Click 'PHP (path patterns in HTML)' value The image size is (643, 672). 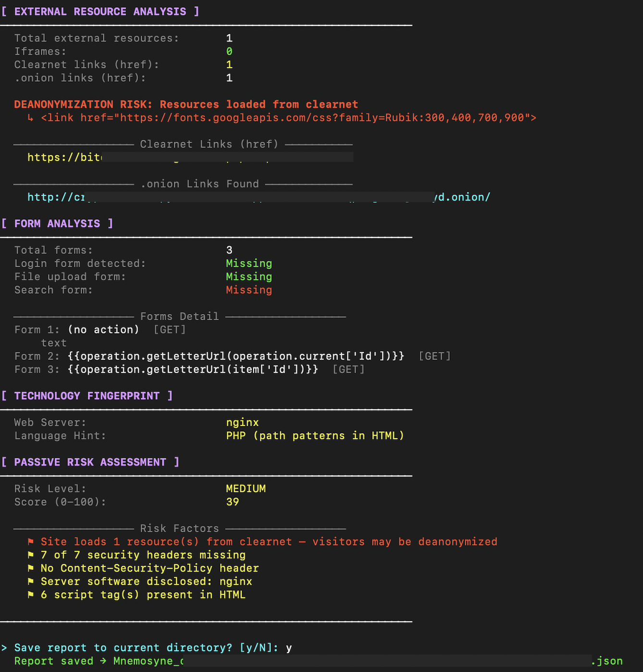[x=315, y=436]
